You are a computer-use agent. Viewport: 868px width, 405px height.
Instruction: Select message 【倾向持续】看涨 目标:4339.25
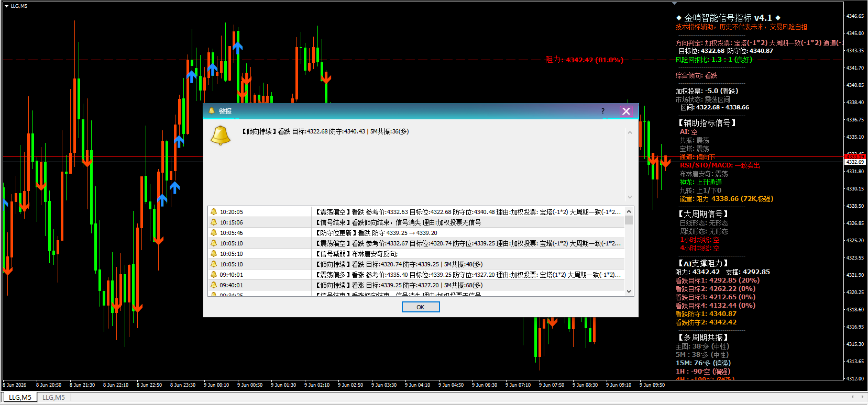click(x=399, y=285)
